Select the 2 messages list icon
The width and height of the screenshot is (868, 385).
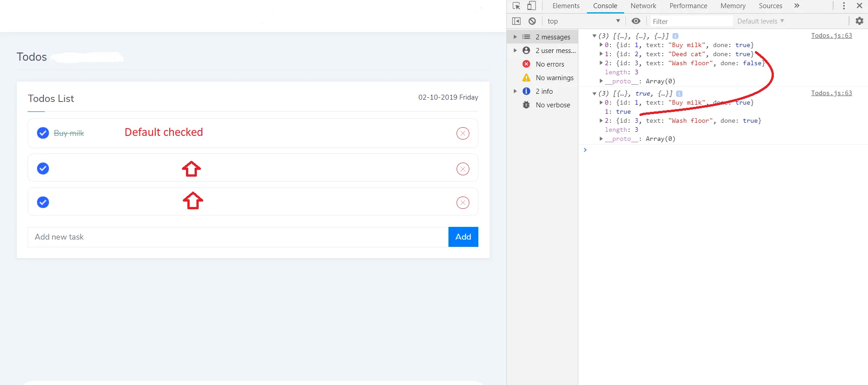coord(526,37)
